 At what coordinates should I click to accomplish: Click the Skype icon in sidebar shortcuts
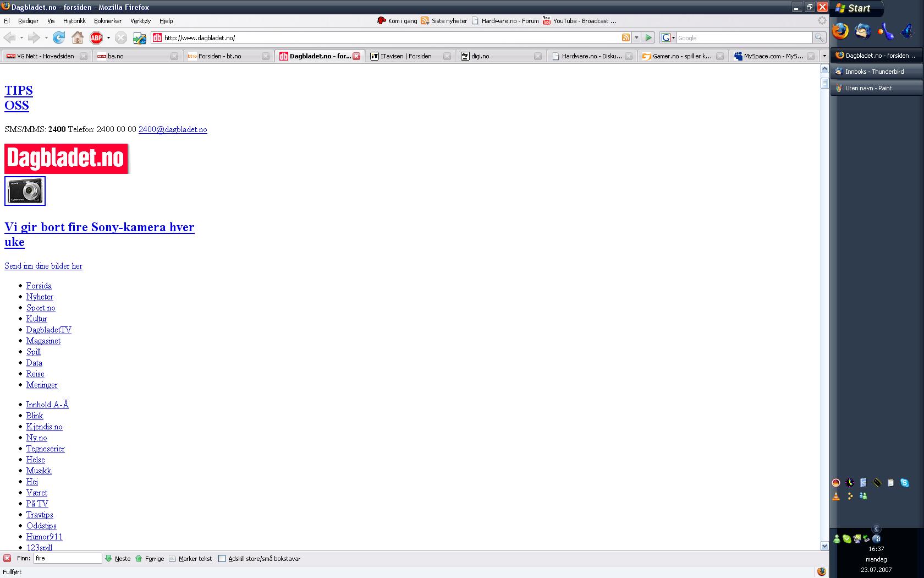pyautogui.click(x=905, y=483)
